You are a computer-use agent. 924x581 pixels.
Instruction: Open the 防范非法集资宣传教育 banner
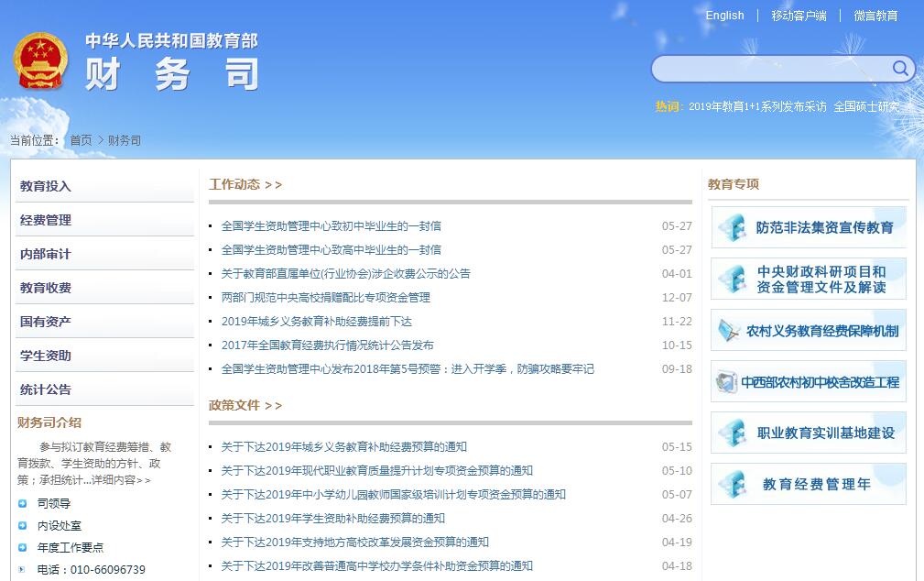tap(809, 227)
